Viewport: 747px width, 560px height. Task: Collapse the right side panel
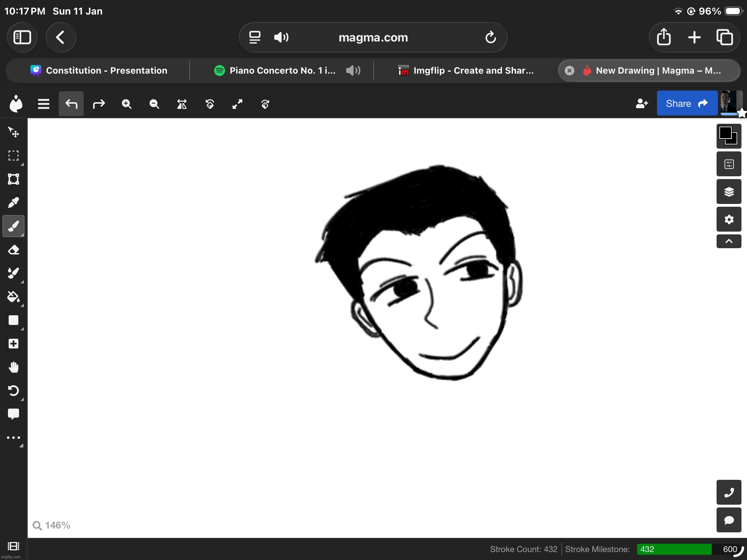click(729, 241)
